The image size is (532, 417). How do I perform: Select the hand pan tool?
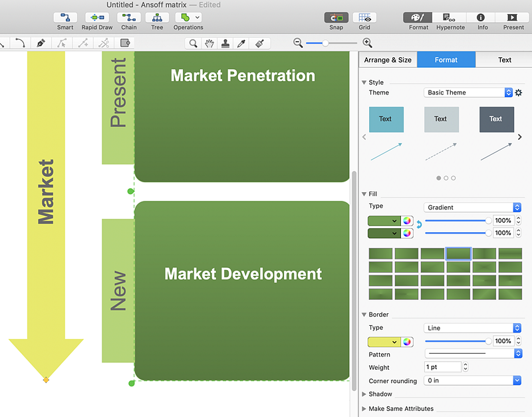[x=209, y=43]
